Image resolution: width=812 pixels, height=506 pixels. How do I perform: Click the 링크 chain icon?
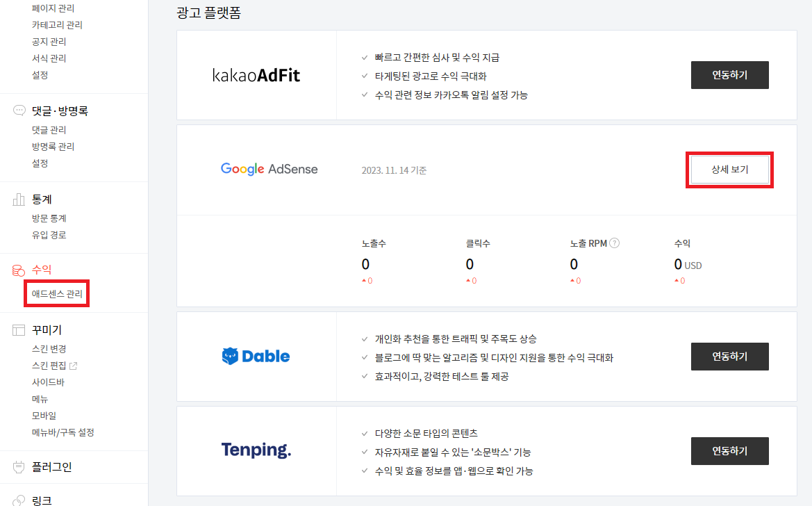click(x=19, y=500)
